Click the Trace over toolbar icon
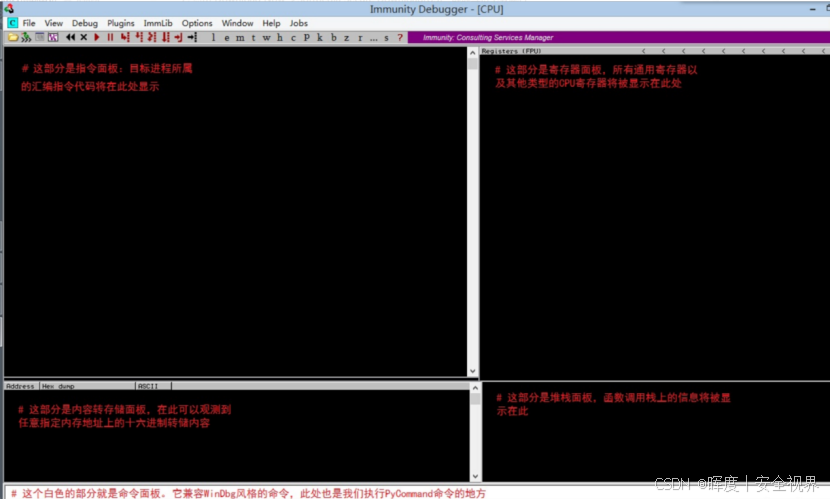The height and width of the screenshot is (500, 831). point(166,37)
